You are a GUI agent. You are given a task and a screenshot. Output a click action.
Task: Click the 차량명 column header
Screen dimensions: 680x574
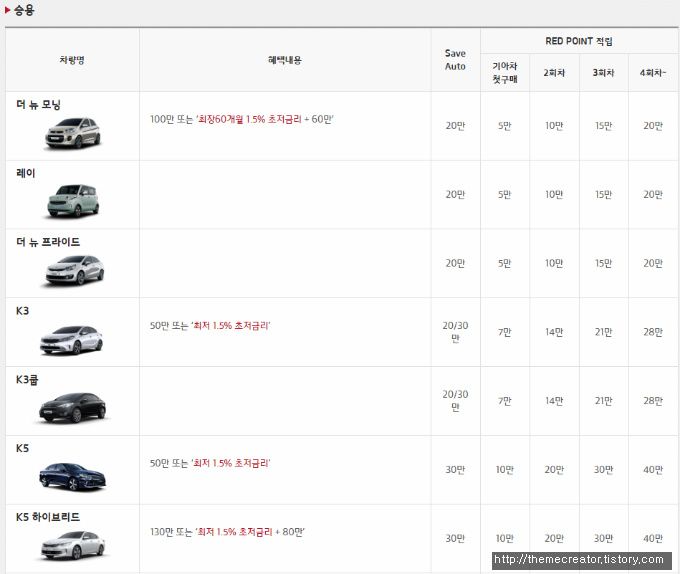(x=72, y=60)
